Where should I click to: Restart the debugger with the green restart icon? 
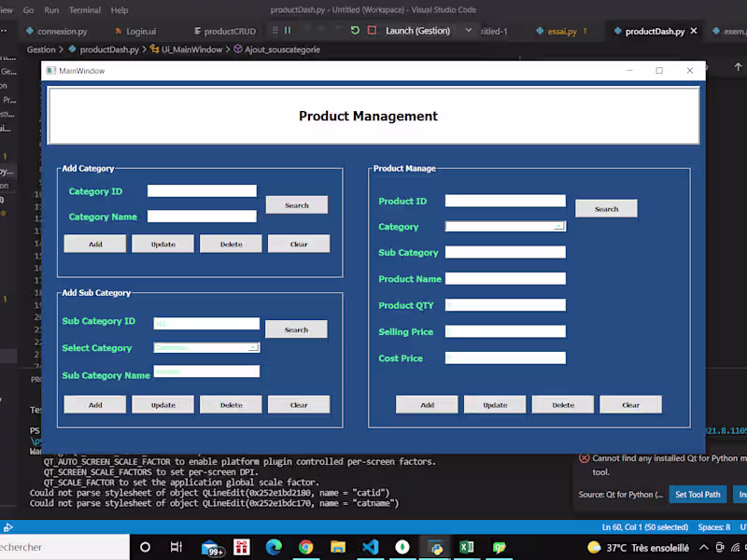[x=356, y=29]
